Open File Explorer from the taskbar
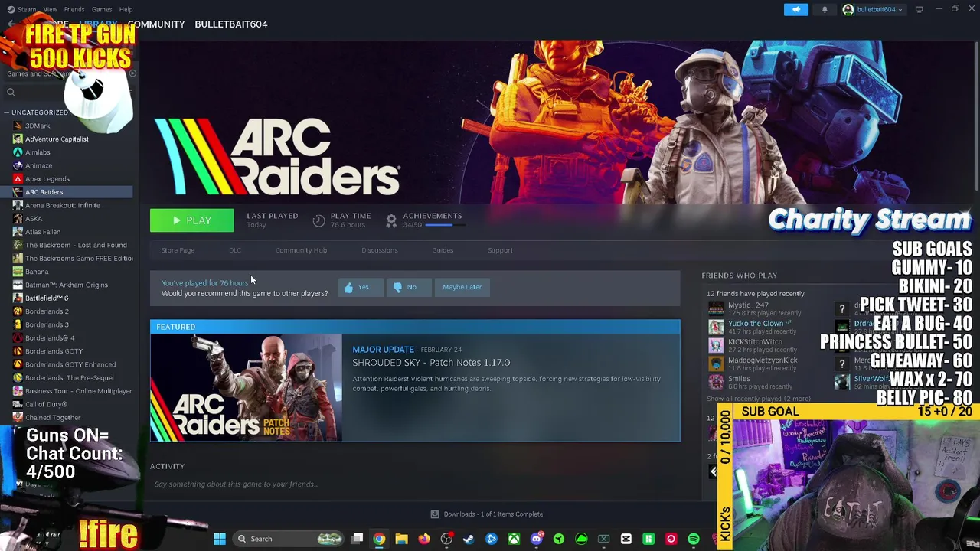The image size is (980, 551). pyautogui.click(x=401, y=539)
